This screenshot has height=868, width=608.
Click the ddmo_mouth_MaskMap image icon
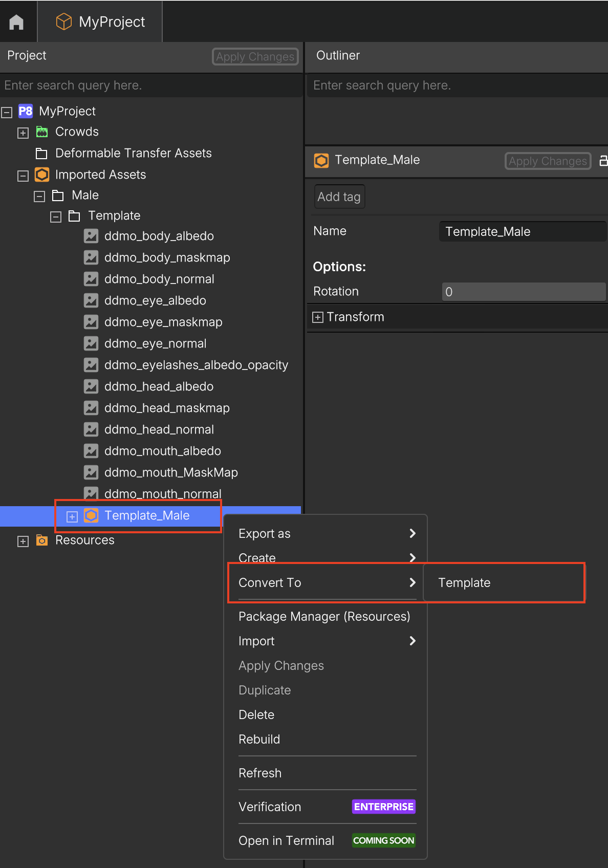point(91,472)
